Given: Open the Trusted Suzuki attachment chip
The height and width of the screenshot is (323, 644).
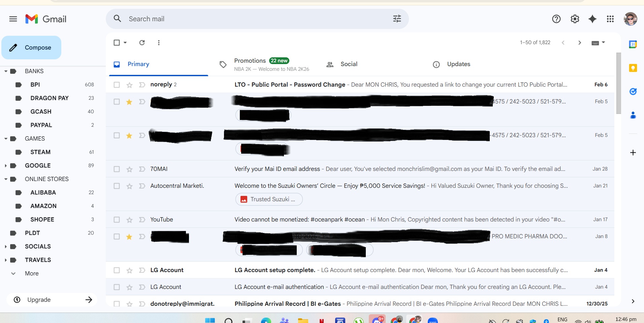Looking at the screenshot, I should (269, 199).
